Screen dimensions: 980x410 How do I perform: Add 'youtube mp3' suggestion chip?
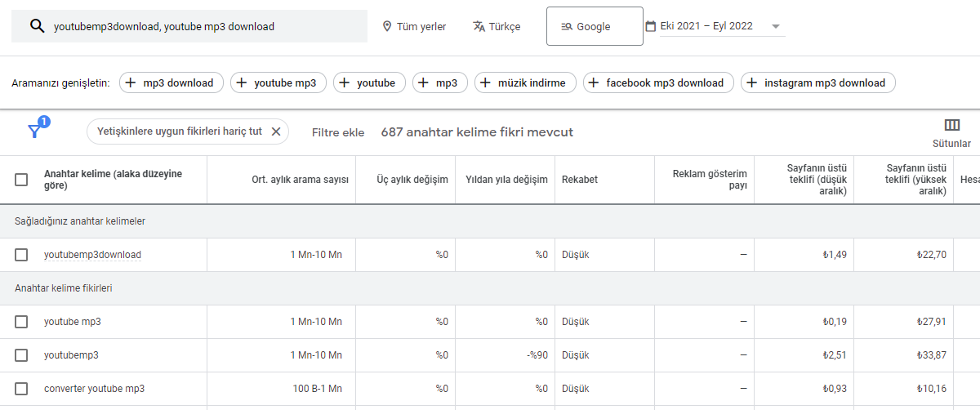tap(278, 82)
